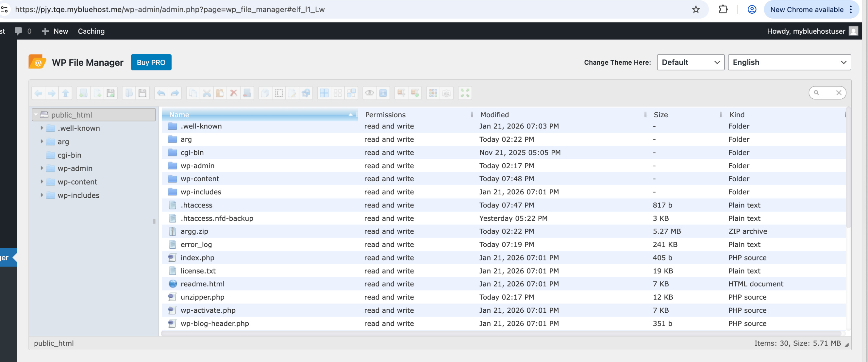868x362 pixels.
Task: Click the file search input field
Action: point(827,92)
